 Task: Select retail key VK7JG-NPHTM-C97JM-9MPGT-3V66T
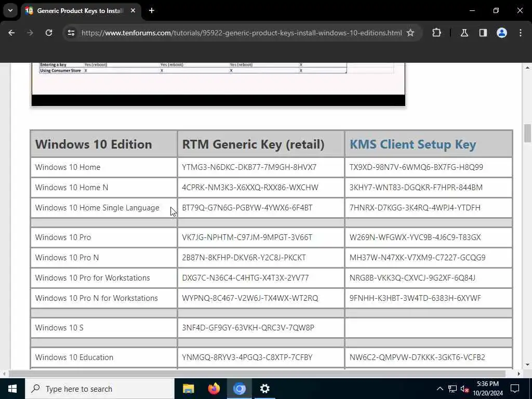tap(247, 237)
